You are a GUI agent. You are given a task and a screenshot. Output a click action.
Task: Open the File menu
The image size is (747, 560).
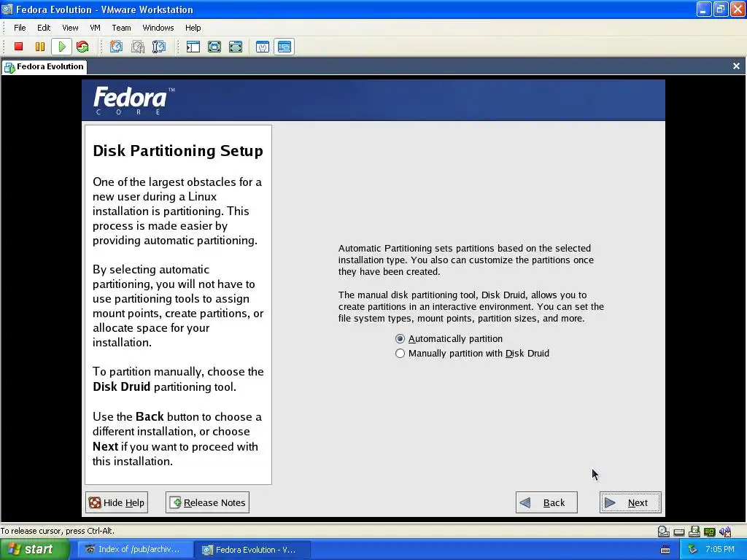click(20, 28)
